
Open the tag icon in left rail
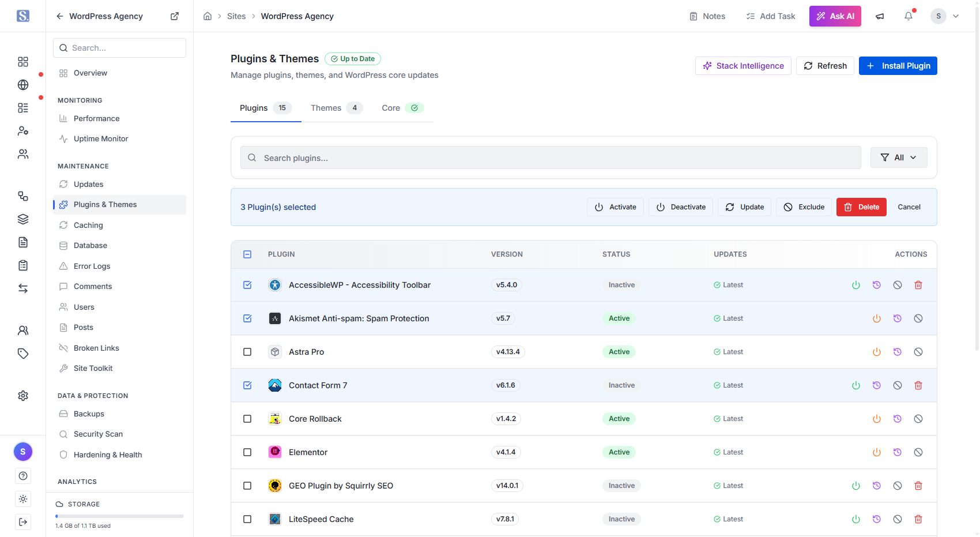[x=23, y=354]
